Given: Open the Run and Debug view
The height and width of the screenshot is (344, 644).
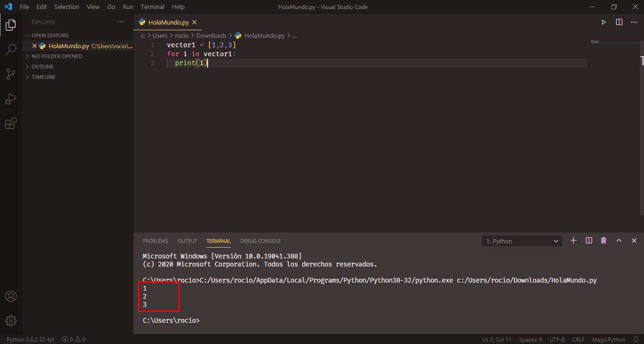Looking at the screenshot, I should click(10, 99).
